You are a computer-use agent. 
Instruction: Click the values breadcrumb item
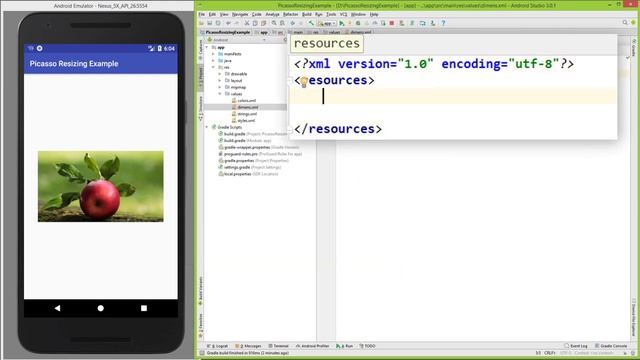(331, 32)
